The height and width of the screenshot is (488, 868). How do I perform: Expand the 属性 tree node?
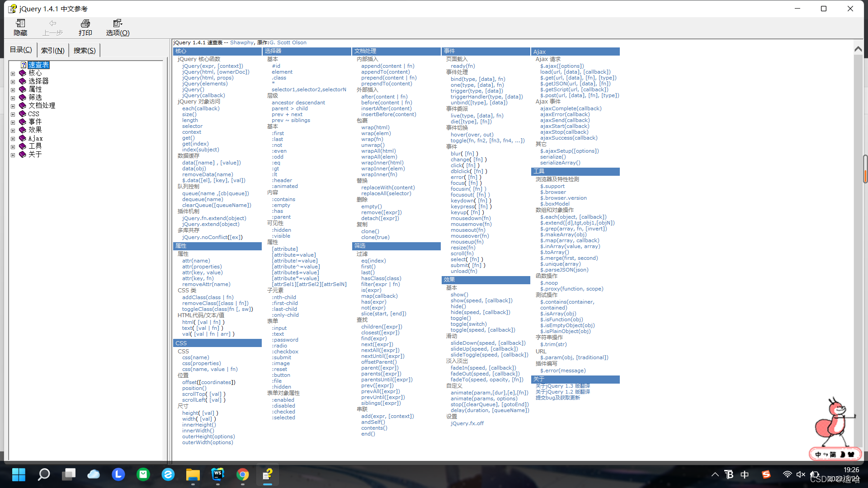tap(13, 90)
